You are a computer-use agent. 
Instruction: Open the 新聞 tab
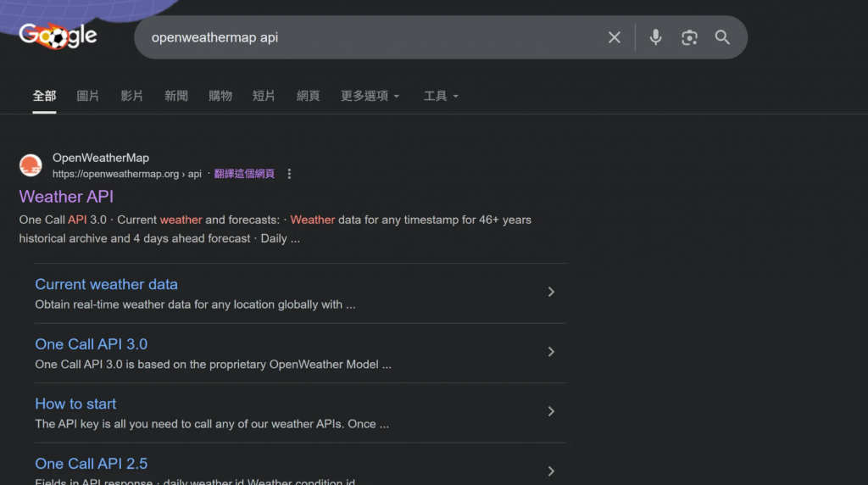[176, 96]
